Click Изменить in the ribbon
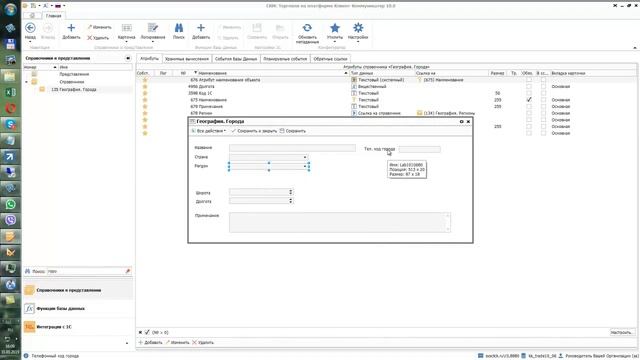The height and width of the screenshot is (360, 640). point(99,27)
